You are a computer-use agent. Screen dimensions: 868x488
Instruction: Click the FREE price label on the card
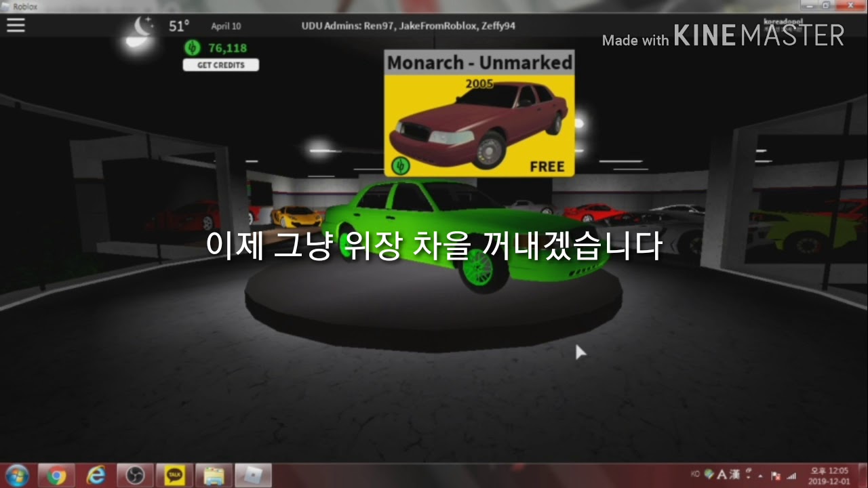tap(547, 167)
